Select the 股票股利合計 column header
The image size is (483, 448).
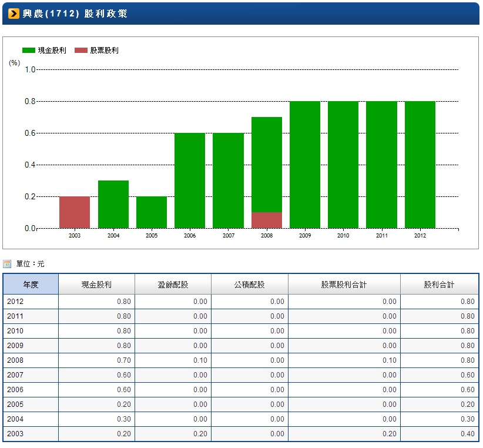[344, 284]
